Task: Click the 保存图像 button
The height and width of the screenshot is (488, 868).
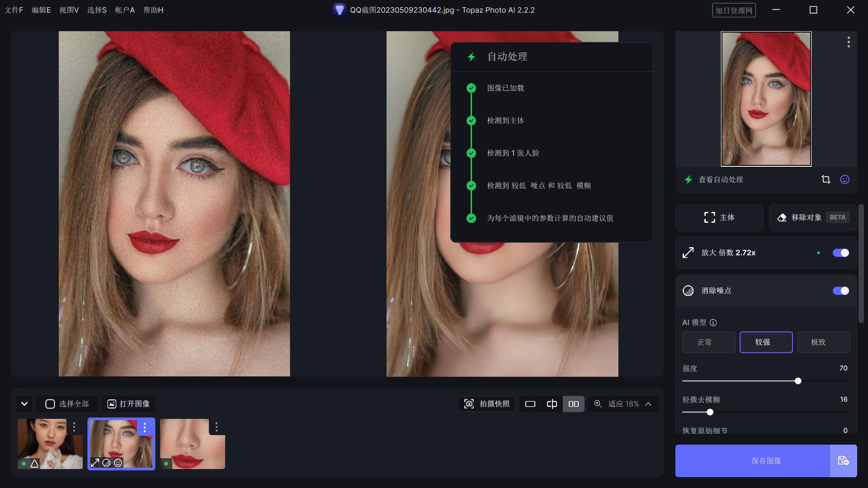Action: tap(753, 460)
